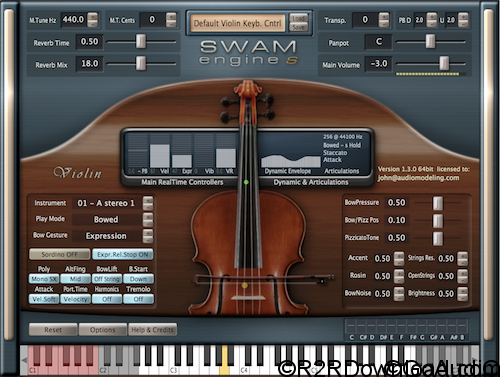The width and height of the screenshot is (500, 377).
Task: Click the PizzicatoTone slider handle
Action: click(438, 238)
